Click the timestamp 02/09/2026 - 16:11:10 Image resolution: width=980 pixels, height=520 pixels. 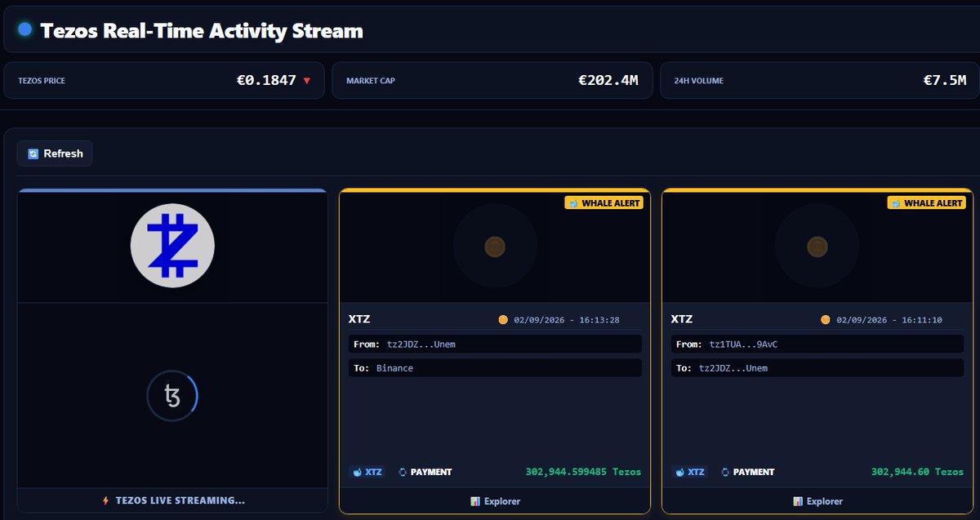click(x=889, y=320)
